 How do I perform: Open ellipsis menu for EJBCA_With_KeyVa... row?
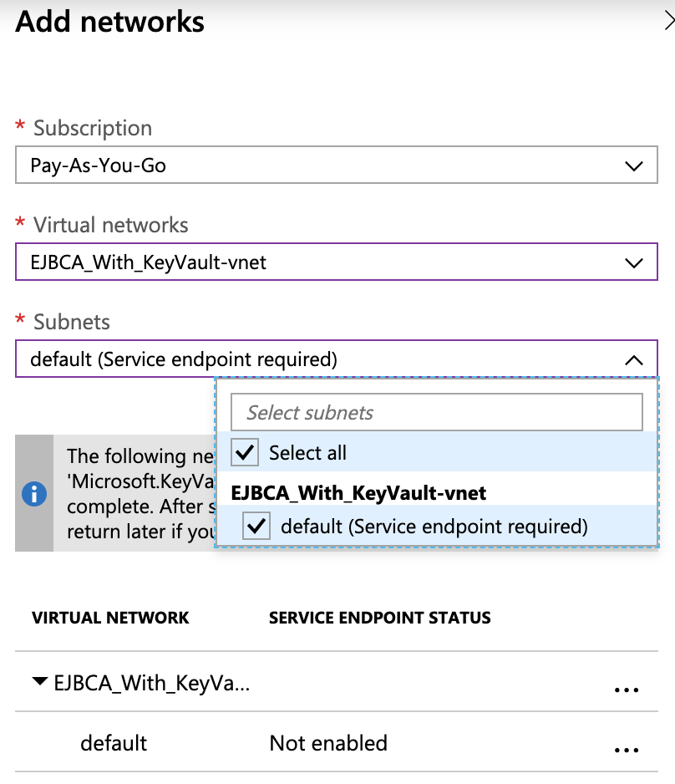pos(626,690)
